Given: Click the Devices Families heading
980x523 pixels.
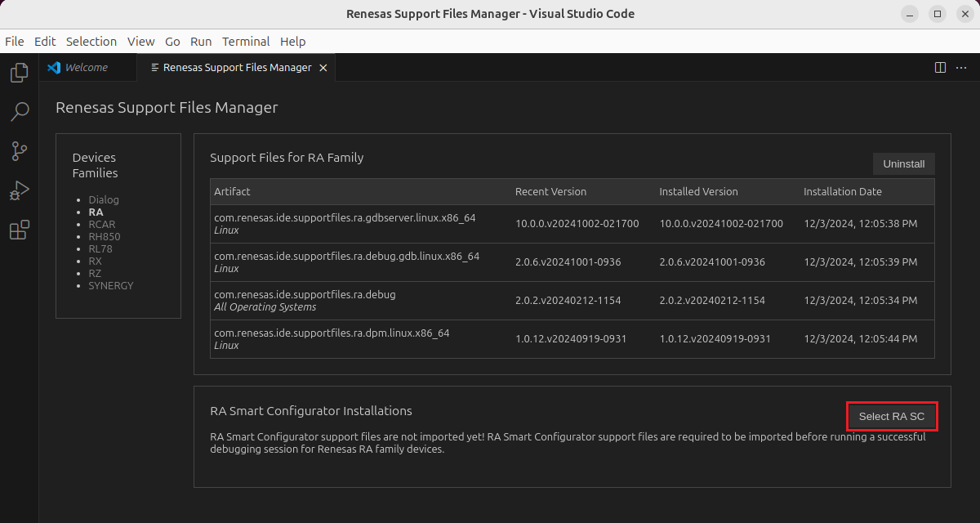Looking at the screenshot, I should tap(95, 165).
